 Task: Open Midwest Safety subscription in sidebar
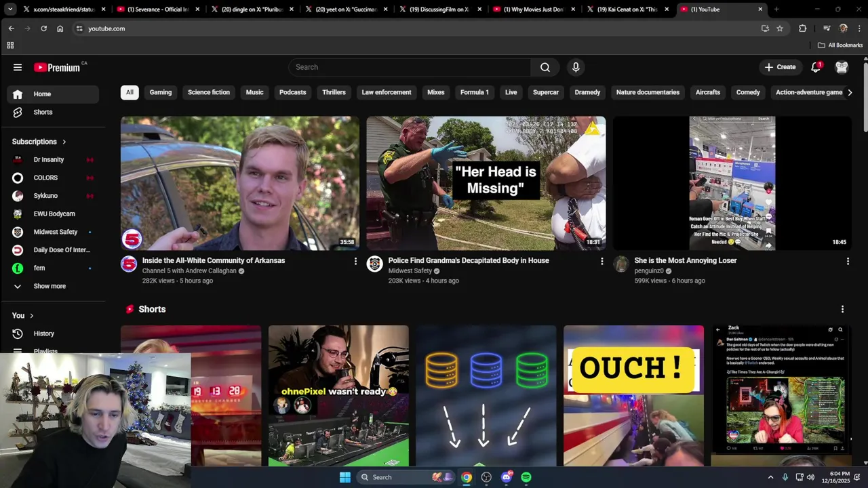click(x=53, y=232)
